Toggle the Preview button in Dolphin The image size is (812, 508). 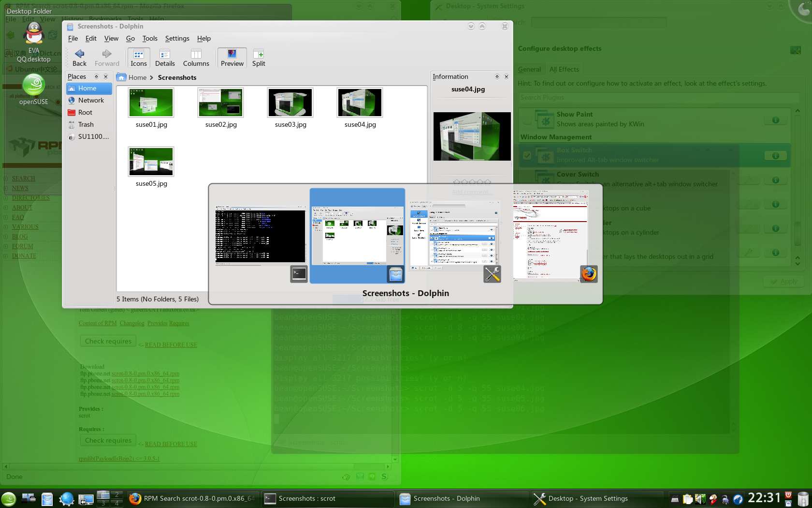click(x=232, y=58)
